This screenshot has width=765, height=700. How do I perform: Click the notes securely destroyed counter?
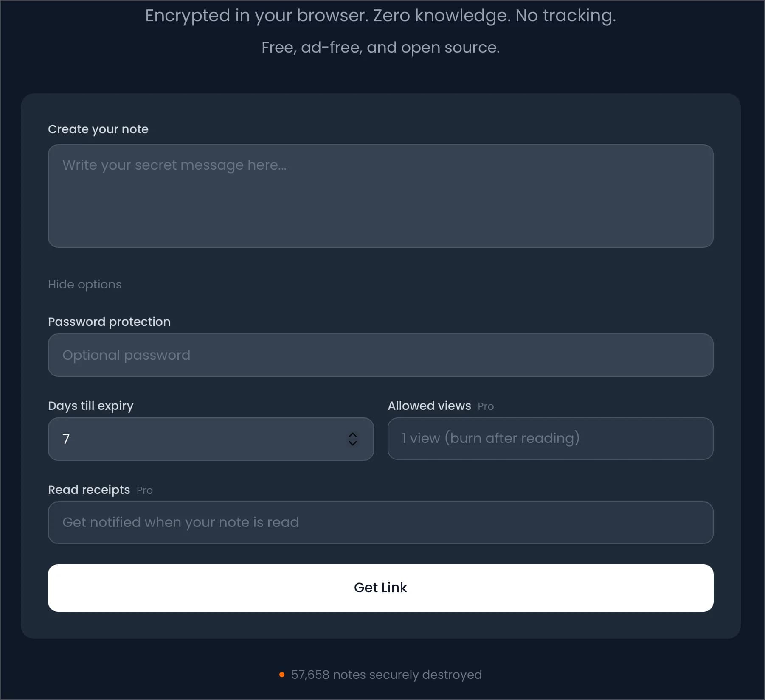386,675
